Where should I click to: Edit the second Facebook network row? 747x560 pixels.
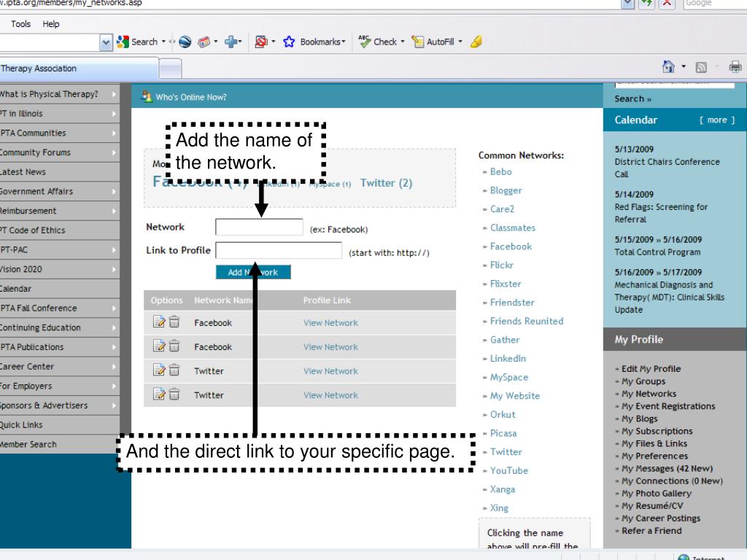click(x=159, y=346)
